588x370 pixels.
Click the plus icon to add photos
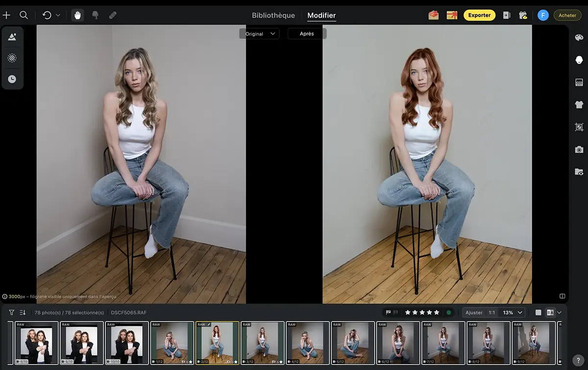(6, 15)
